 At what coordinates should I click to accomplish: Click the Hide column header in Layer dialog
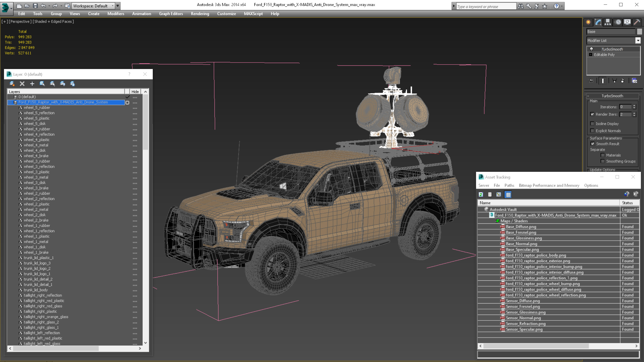point(135,92)
